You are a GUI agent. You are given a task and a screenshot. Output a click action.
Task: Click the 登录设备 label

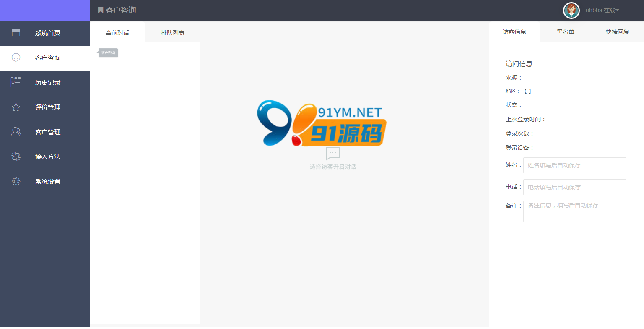click(x=520, y=148)
